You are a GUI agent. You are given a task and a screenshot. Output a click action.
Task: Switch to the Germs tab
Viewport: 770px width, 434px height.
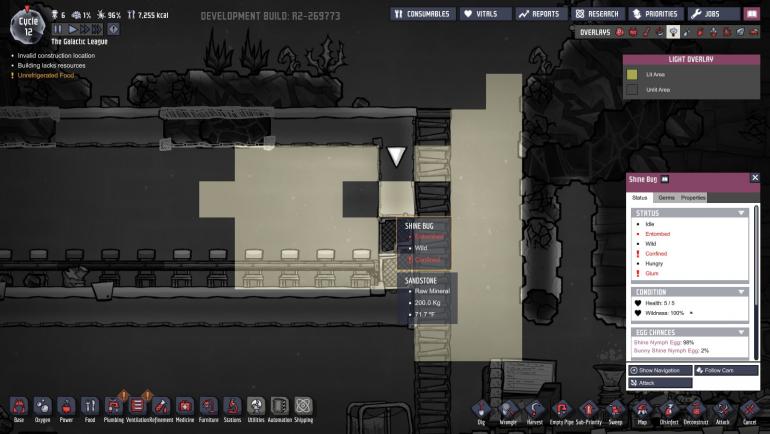pos(666,197)
